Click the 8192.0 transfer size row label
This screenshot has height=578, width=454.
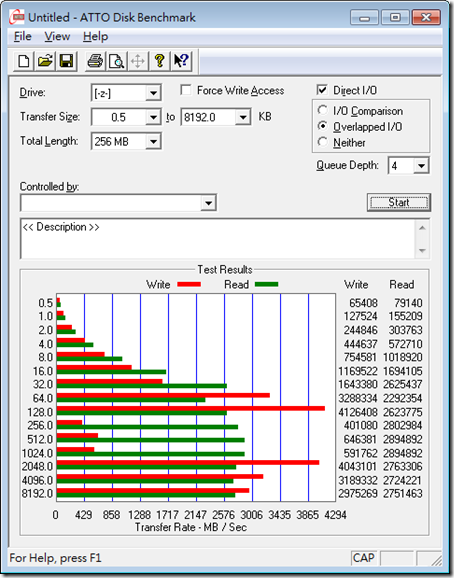point(37,494)
